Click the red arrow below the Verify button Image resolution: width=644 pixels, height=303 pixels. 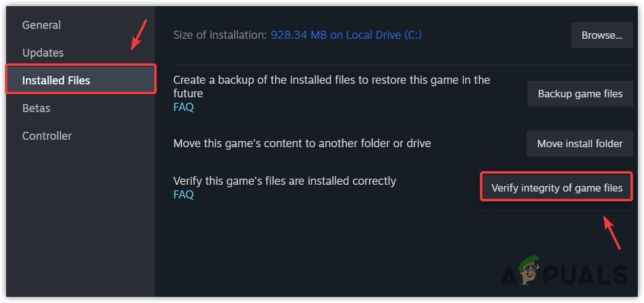612,231
